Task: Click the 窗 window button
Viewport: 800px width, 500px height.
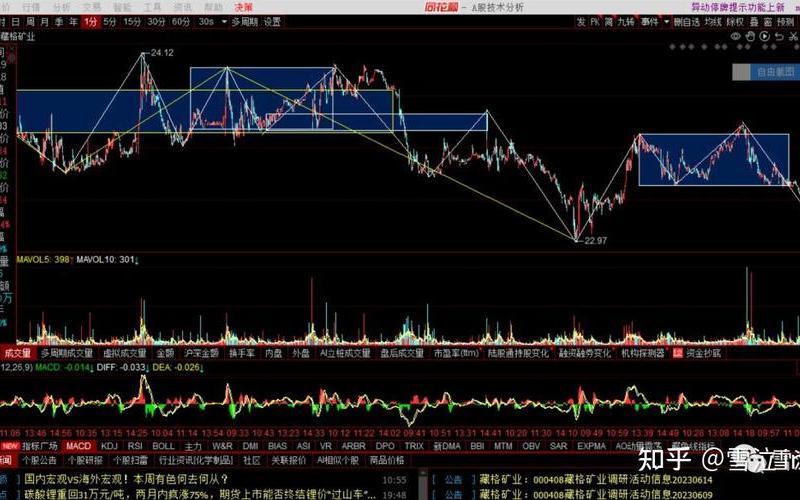Action: click(768, 22)
